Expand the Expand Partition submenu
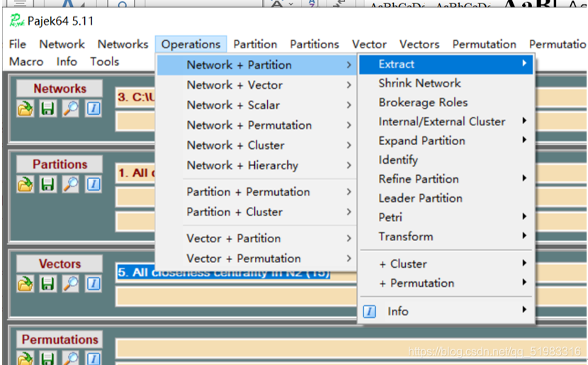588x365 pixels. point(446,140)
